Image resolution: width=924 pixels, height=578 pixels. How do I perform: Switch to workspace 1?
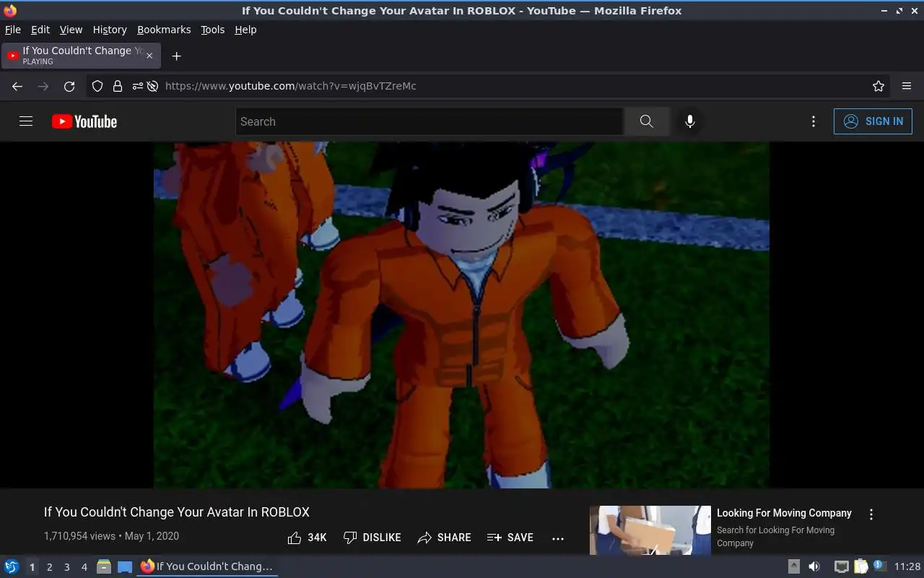point(32,567)
